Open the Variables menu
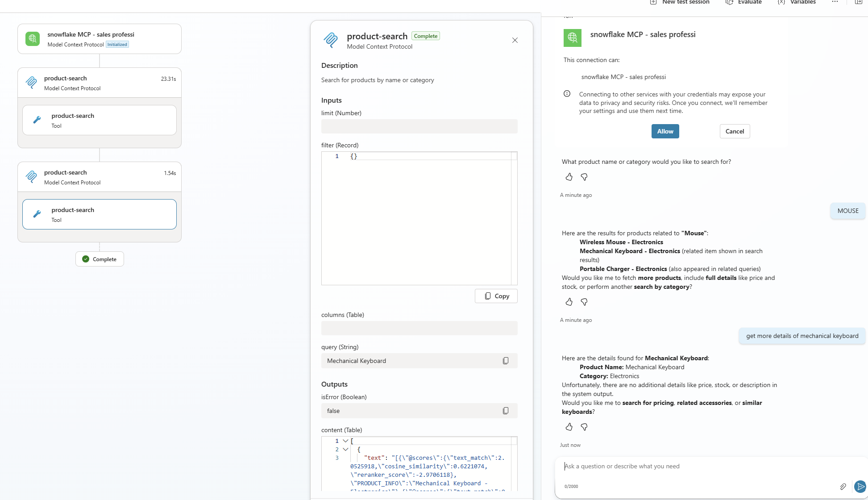868x500 pixels. 797,2
